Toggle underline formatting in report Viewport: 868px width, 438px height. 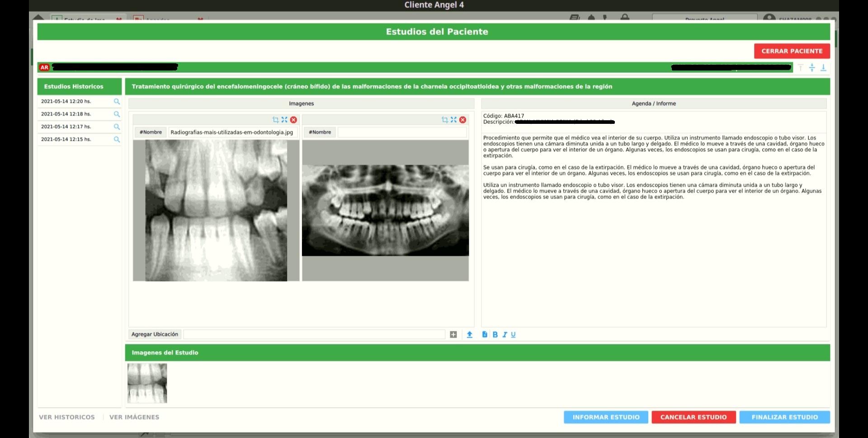click(513, 334)
